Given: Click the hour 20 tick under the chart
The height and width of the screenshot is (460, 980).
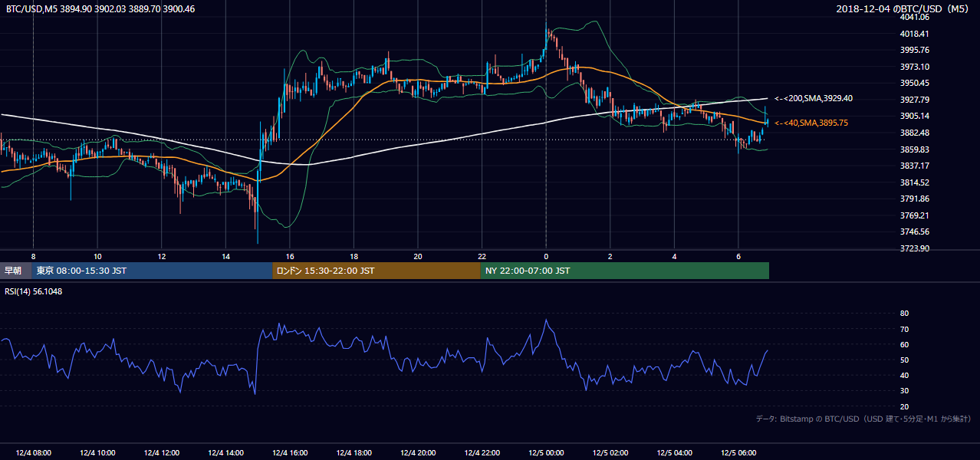Looking at the screenshot, I should pyautogui.click(x=418, y=256).
